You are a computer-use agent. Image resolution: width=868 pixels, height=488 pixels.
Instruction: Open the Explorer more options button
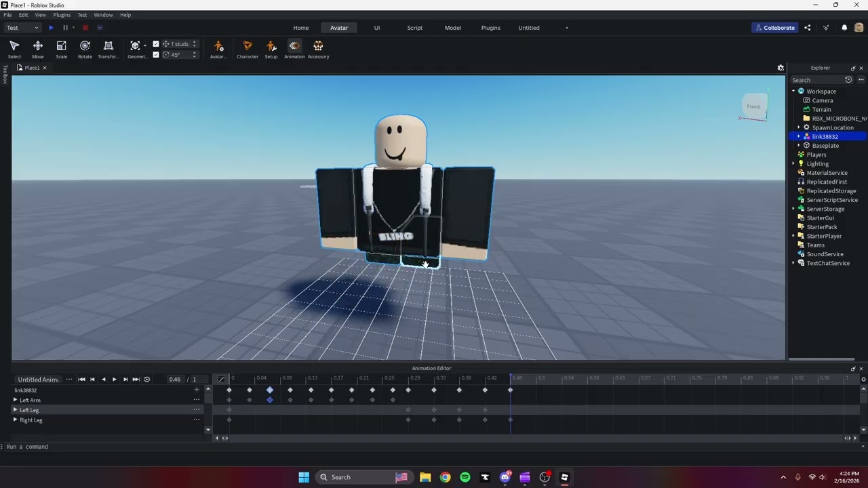(x=861, y=80)
